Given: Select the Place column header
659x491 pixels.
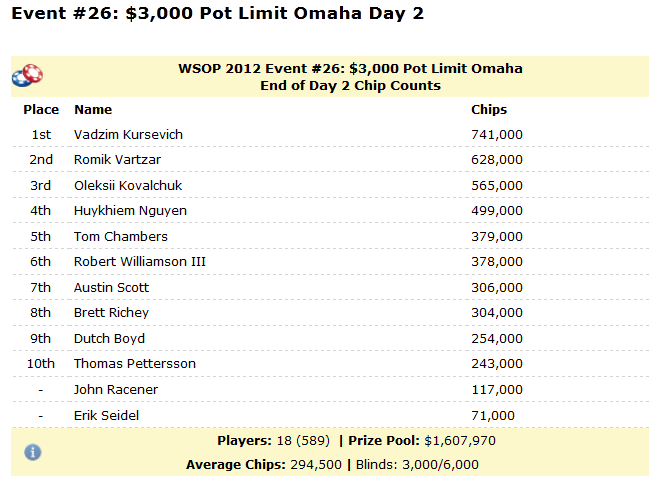Looking at the screenshot, I should (41, 110).
